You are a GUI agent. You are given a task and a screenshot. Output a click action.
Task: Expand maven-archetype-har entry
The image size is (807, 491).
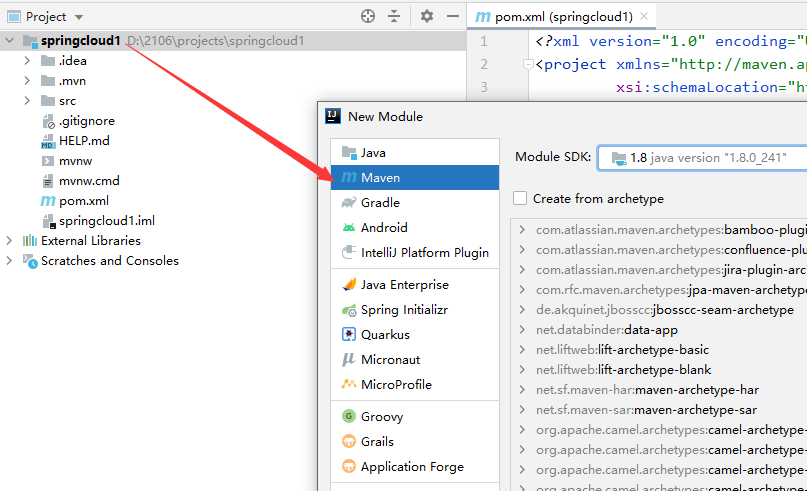[x=522, y=390]
